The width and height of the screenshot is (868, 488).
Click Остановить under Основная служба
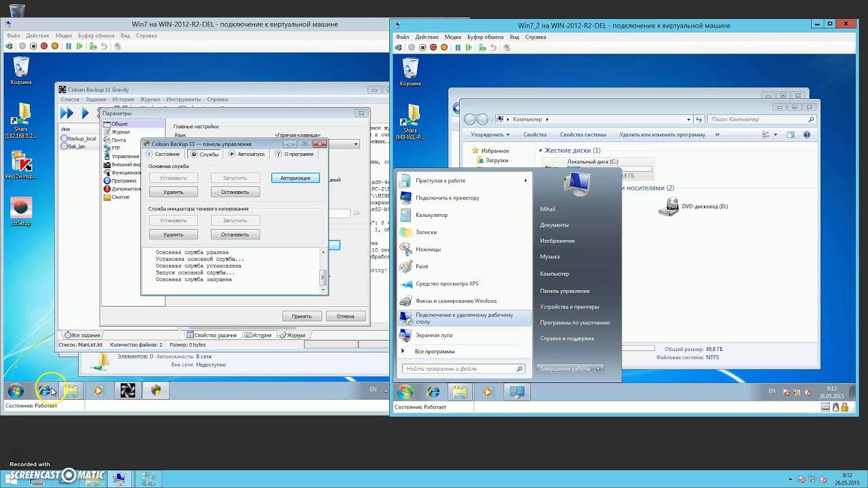click(x=235, y=192)
